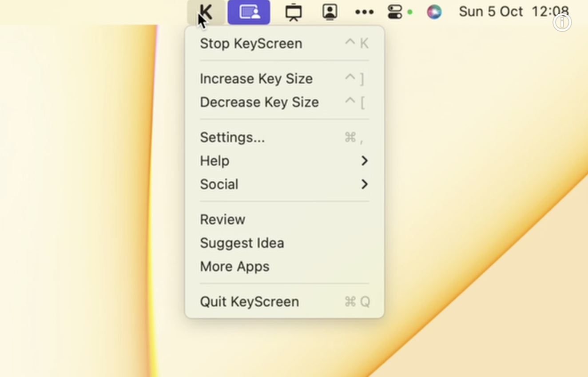Select Decrease Key Size from the menu
The height and width of the screenshot is (377, 588).
click(259, 102)
